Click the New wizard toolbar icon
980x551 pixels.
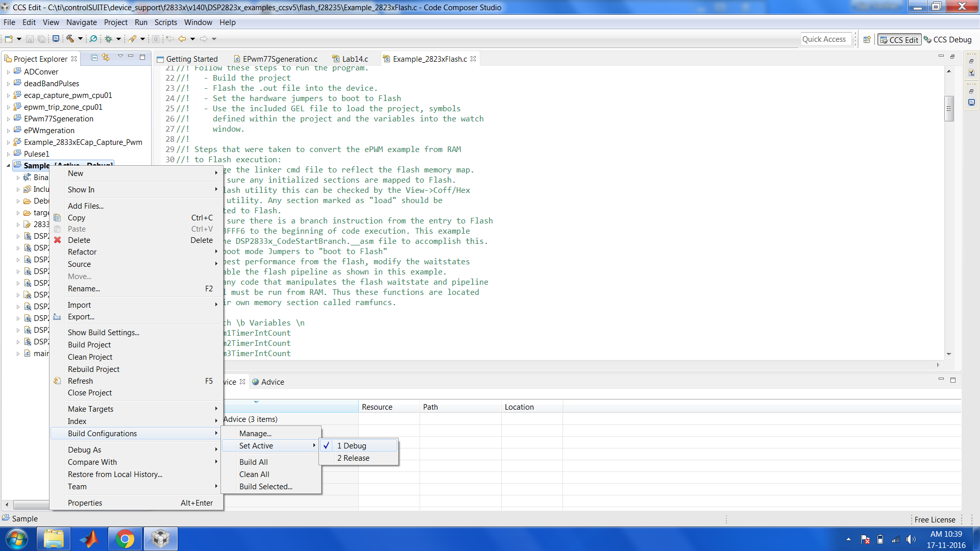(x=9, y=39)
